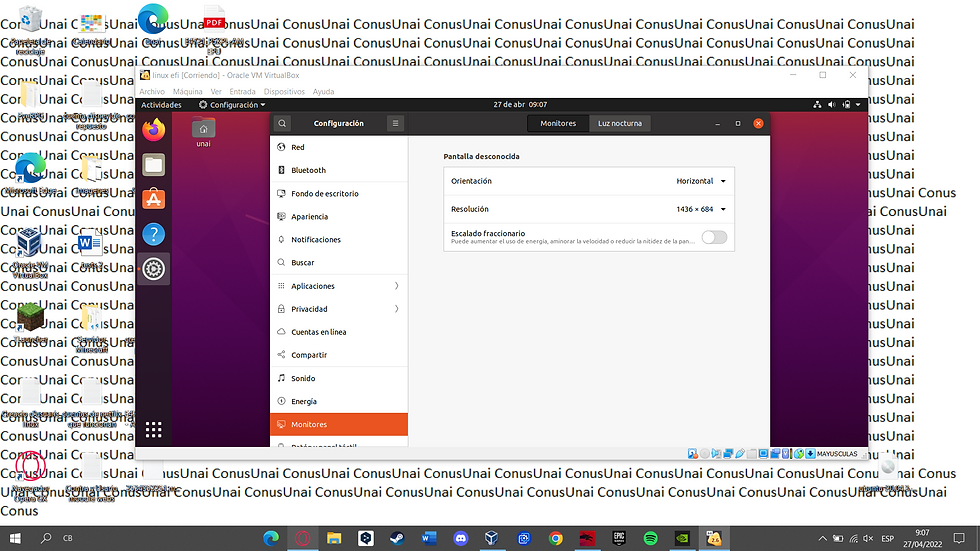Screen dimensions: 980x551
Task: Expand the Privacidad settings section
Action: (x=339, y=309)
